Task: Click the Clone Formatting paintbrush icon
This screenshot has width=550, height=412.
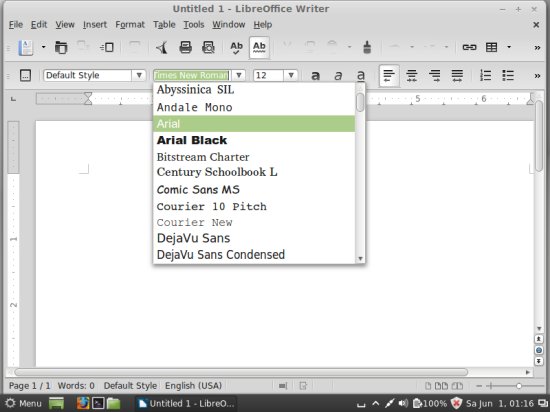Action: click(367, 47)
